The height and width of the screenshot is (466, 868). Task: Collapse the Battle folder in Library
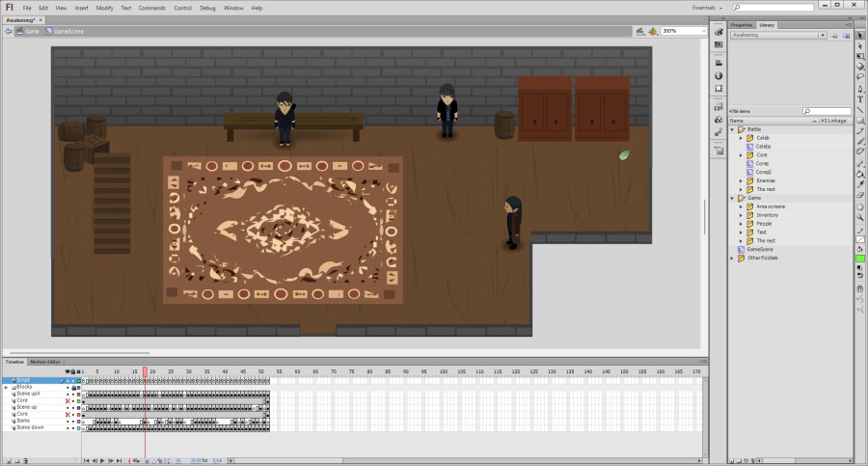pyautogui.click(x=732, y=129)
